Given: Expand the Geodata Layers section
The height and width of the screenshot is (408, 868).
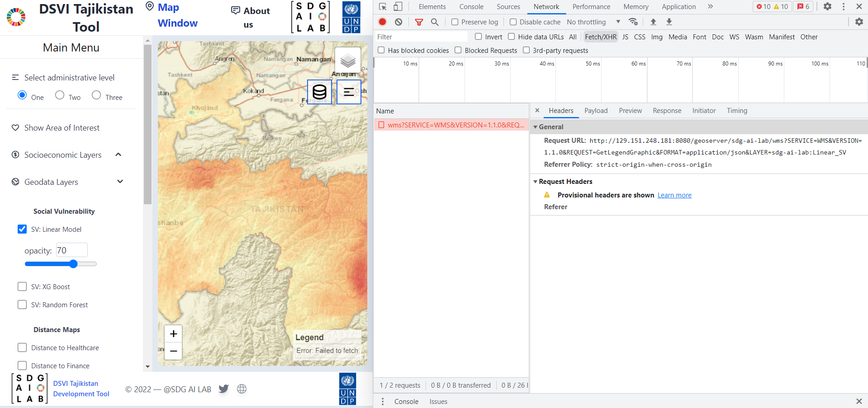Looking at the screenshot, I should point(120,181).
